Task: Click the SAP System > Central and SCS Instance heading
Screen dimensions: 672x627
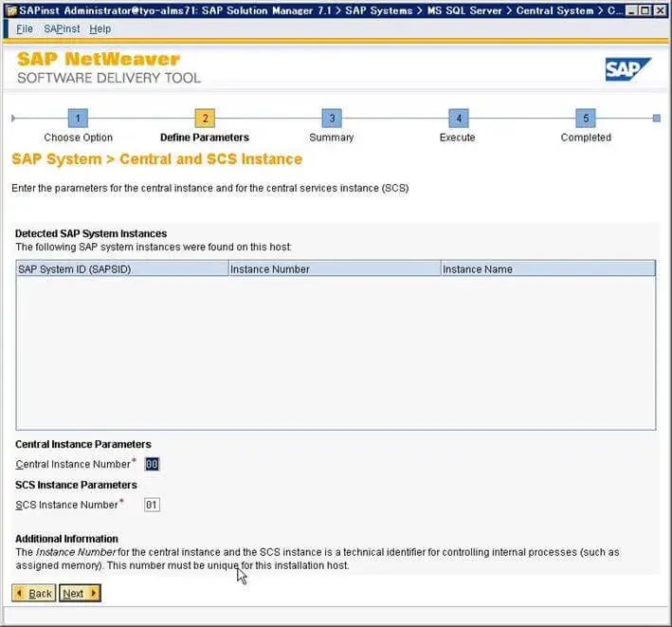Action: (156, 159)
